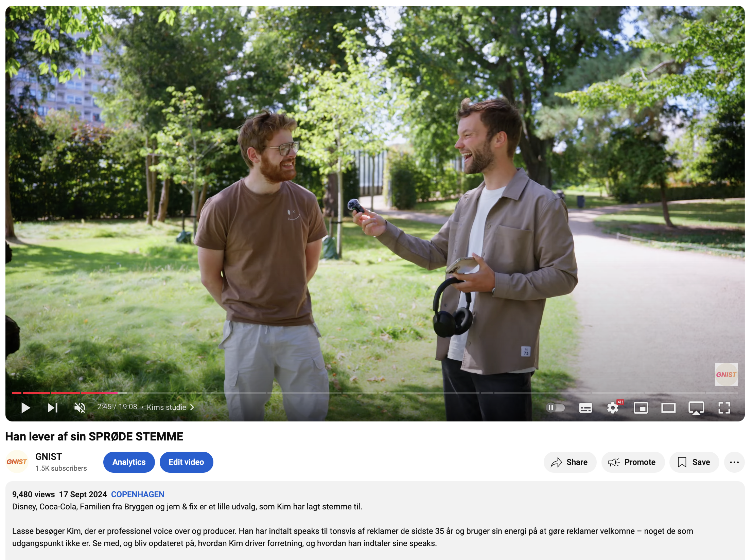
Task: Expand the 'Kims studie' chapter list
Action: click(170, 407)
